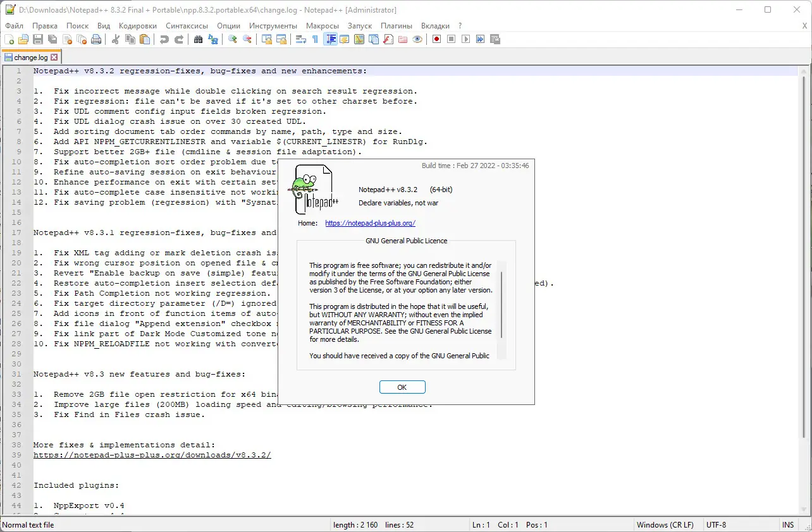Image resolution: width=812 pixels, height=532 pixels.
Task: Paste from clipboard using the toolbar icon
Action: 145,39
